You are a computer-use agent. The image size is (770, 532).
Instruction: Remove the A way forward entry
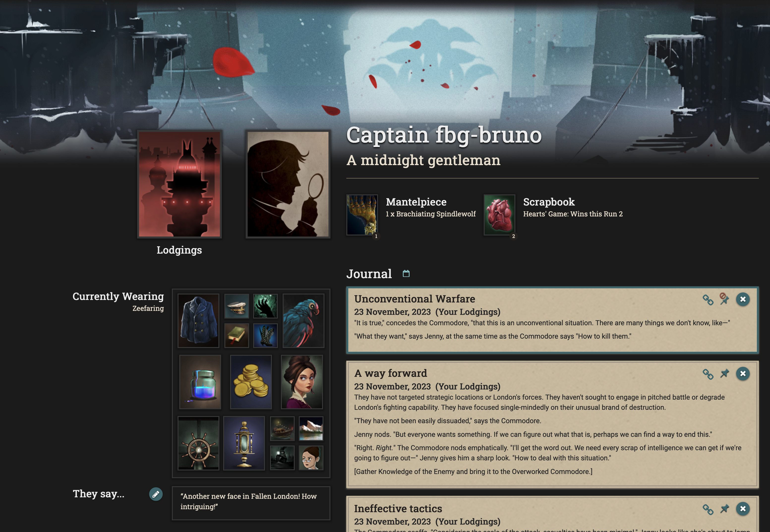[743, 374]
